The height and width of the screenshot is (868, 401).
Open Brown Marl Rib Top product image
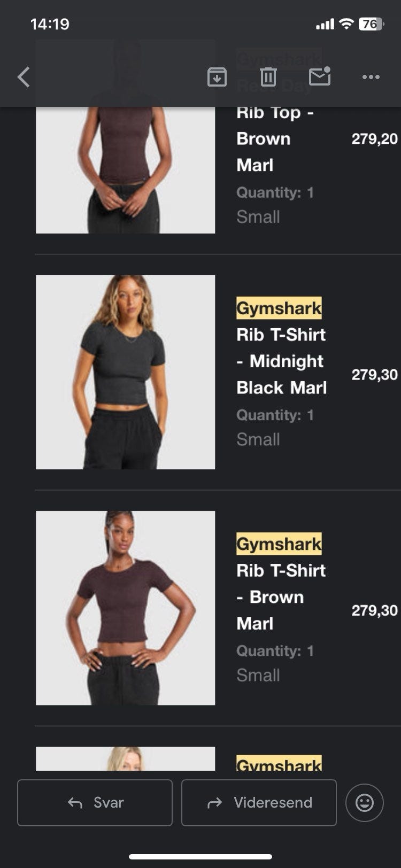tap(125, 170)
